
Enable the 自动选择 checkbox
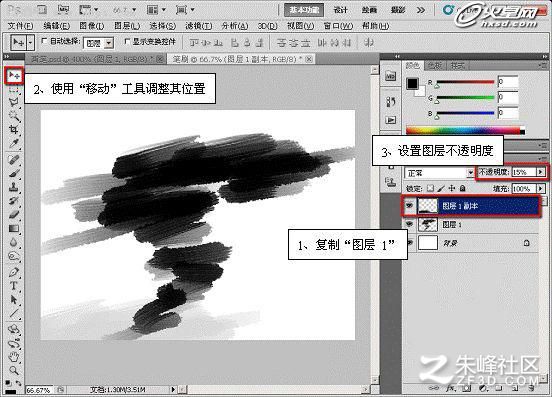pos(44,41)
